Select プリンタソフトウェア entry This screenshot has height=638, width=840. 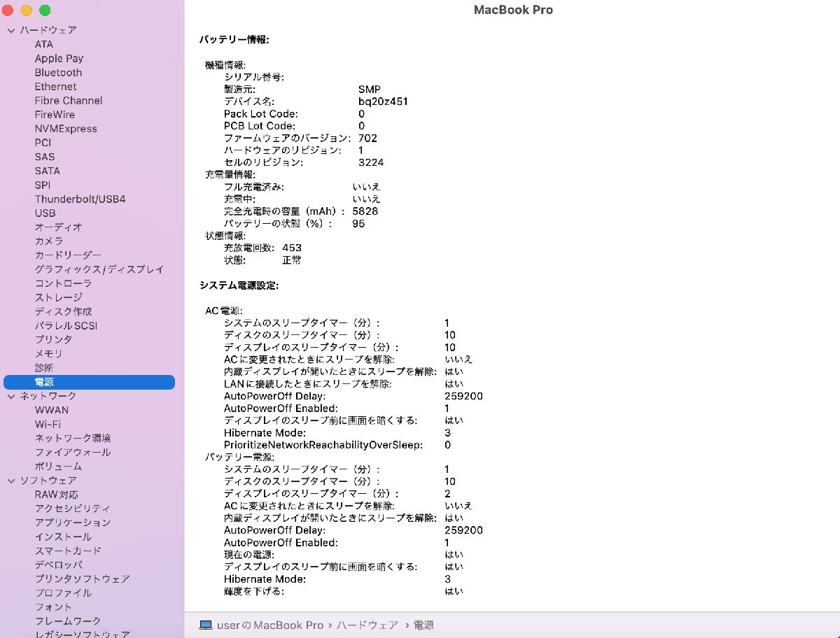point(82,579)
